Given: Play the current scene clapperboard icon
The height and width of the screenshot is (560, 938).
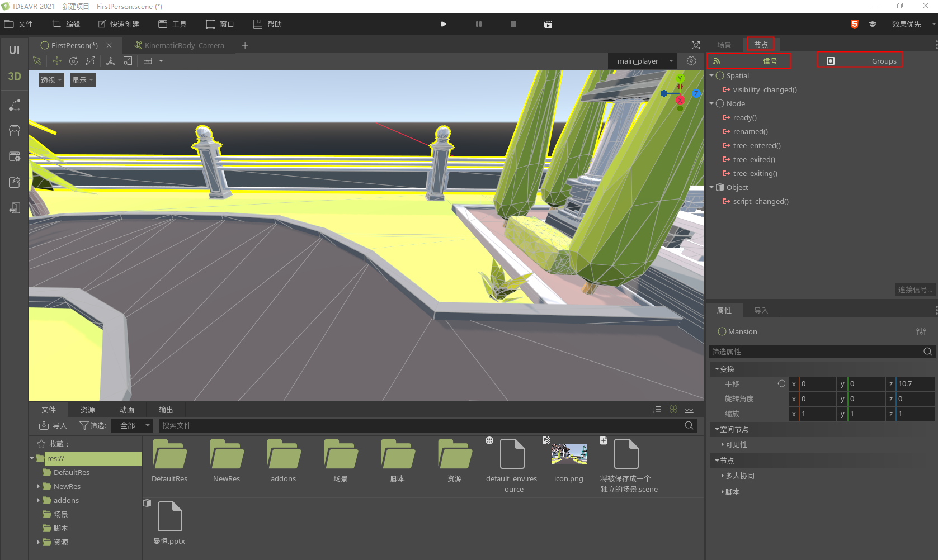Looking at the screenshot, I should [x=548, y=24].
